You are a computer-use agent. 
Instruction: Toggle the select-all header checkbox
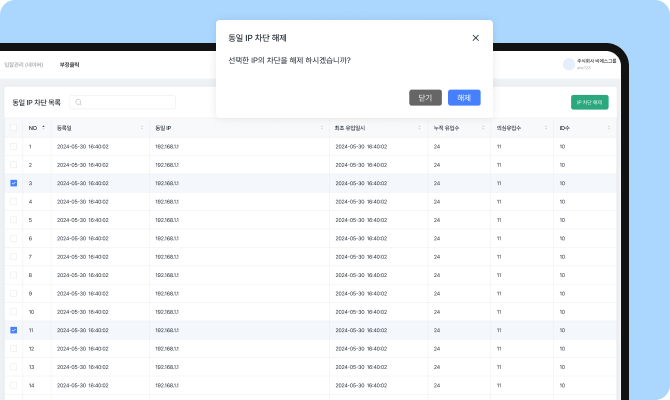coord(14,128)
